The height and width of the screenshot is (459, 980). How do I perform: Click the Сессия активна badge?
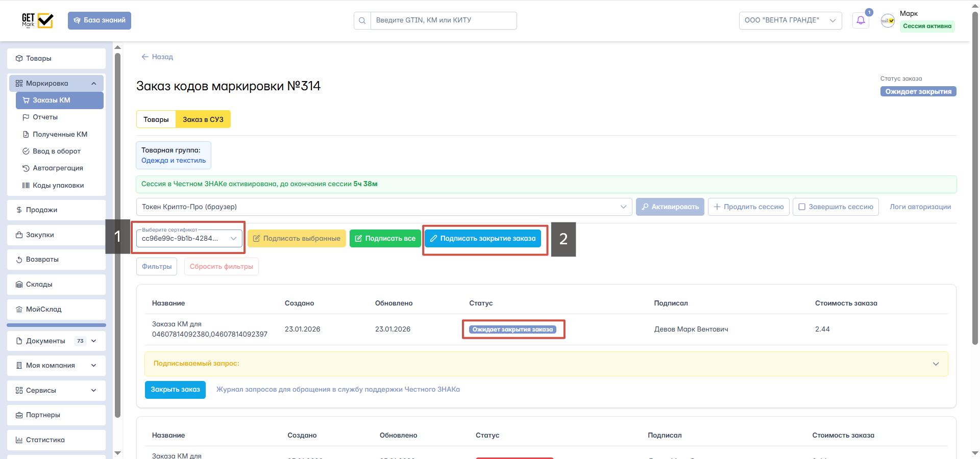pos(927,26)
